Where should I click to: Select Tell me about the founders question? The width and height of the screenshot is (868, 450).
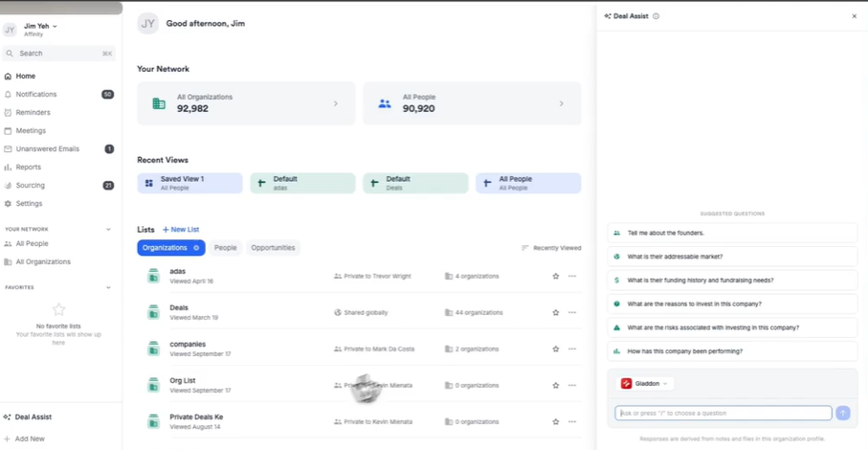point(732,233)
